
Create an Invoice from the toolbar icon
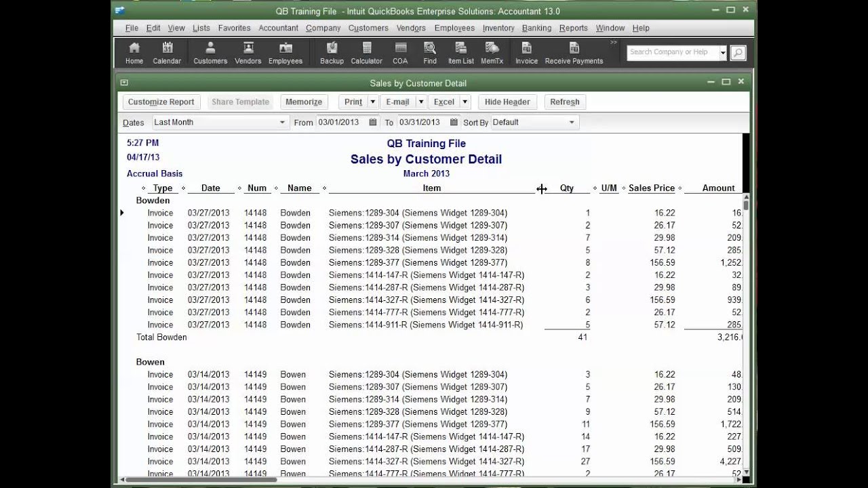point(526,53)
